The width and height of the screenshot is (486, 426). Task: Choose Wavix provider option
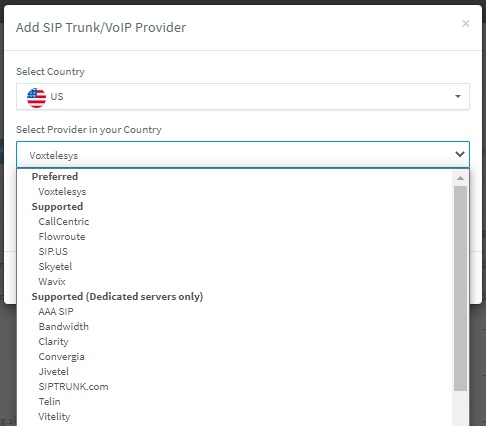pyautogui.click(x=52, y=282)
